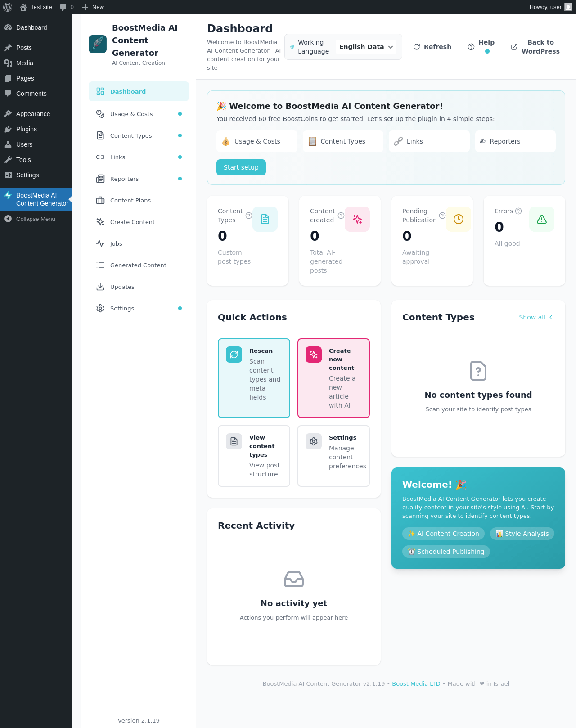This screenshot has height=728, width=576.
Task: Click the document icon in View content types
Action: [x=234, y=441]
